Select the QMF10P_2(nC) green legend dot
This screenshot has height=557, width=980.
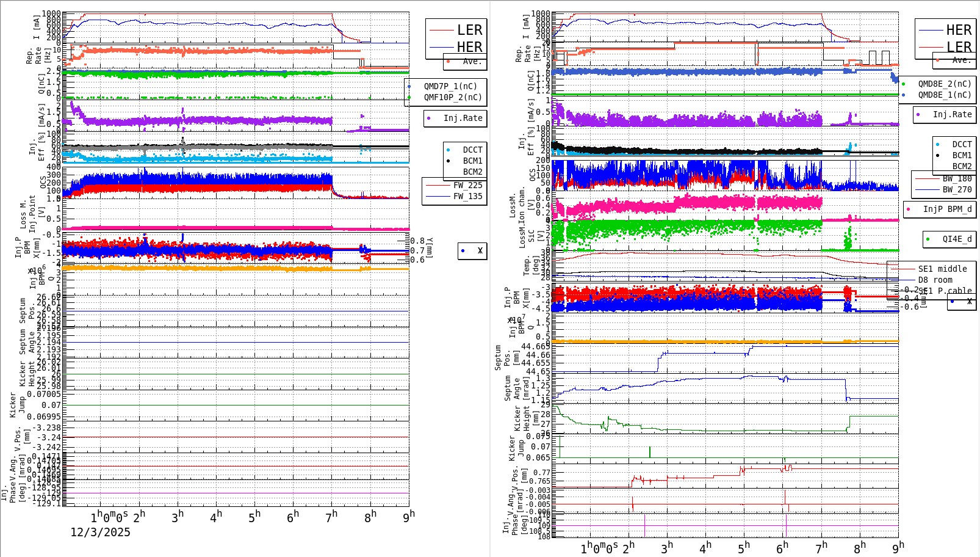410,96
